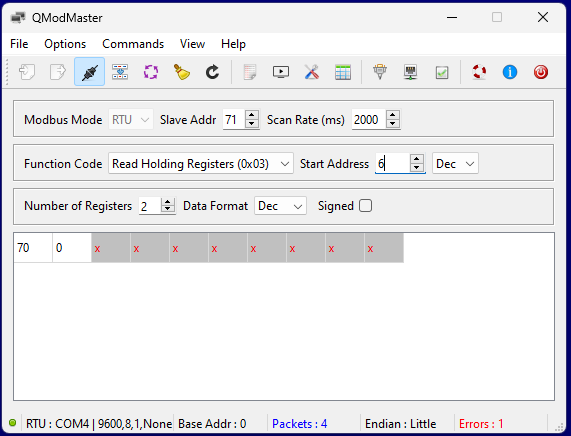Increase the Slave Addr value by one
Screen dimensions: 571x436
(x=252, y=115)
